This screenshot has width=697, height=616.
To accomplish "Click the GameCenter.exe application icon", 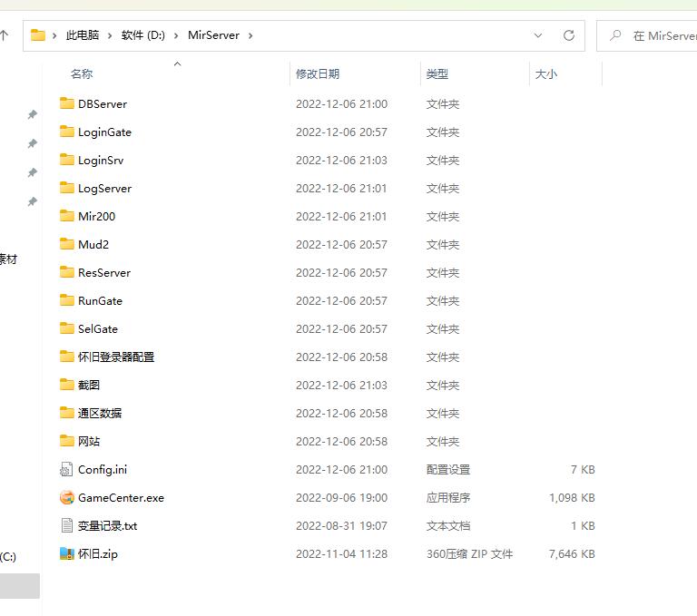I will coord(66,497).
